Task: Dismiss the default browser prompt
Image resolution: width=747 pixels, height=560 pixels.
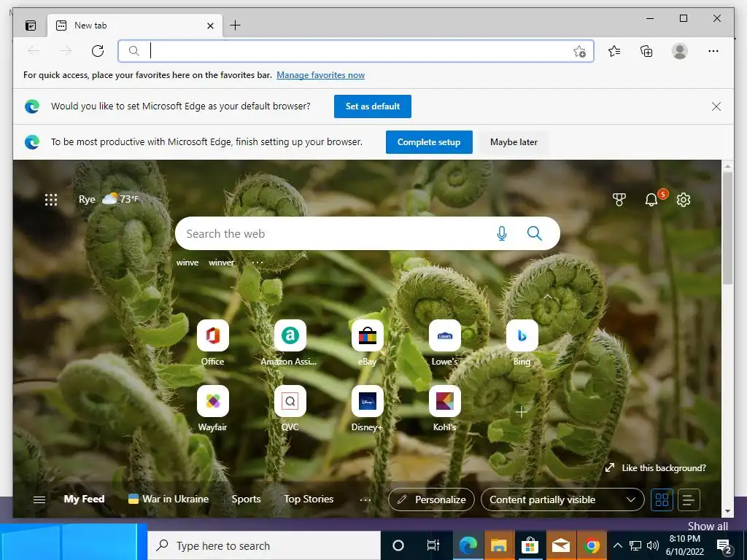Action: (x=716, y=106)
